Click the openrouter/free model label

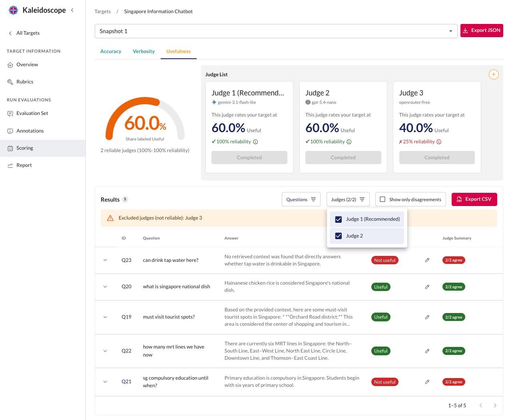(x=414, y=103)
